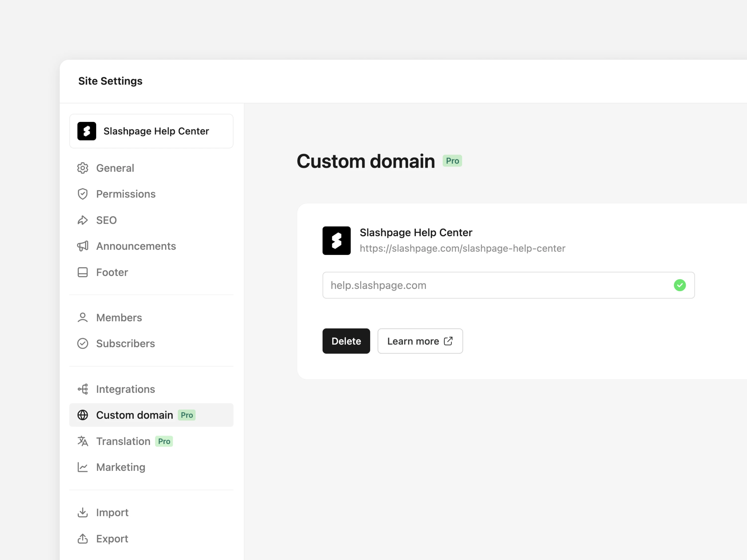This screenshot has width=747, height=560.
Task: Click the Export upload icon
Action: 83,539
